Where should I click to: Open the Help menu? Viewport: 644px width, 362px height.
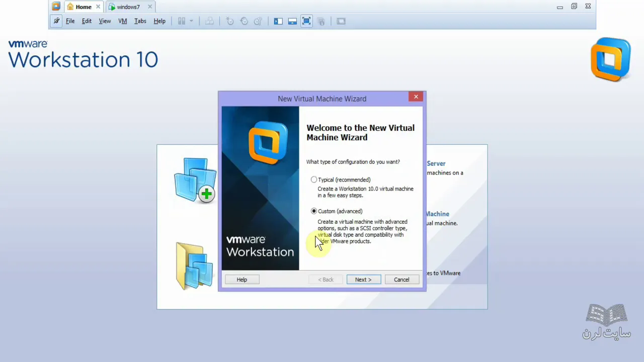click(159, 21)
